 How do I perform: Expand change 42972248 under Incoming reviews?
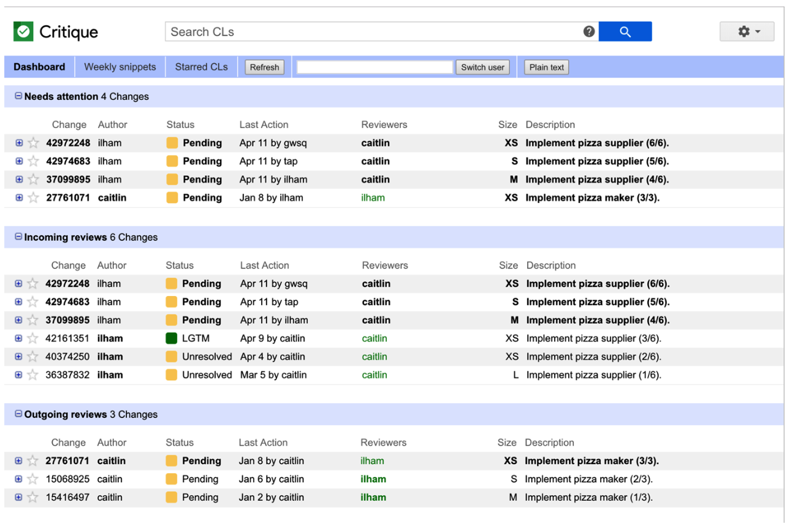(x=18, y=283)
